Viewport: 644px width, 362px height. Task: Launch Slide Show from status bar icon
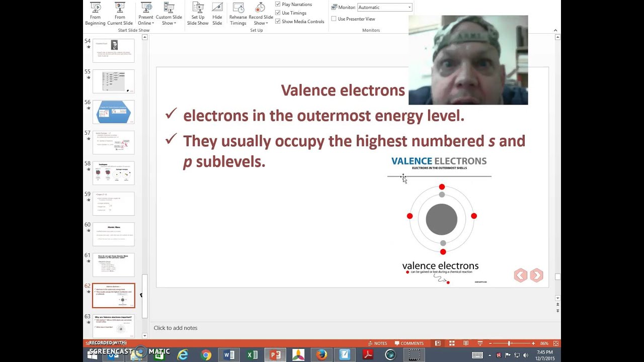click(x=479, y=343)
